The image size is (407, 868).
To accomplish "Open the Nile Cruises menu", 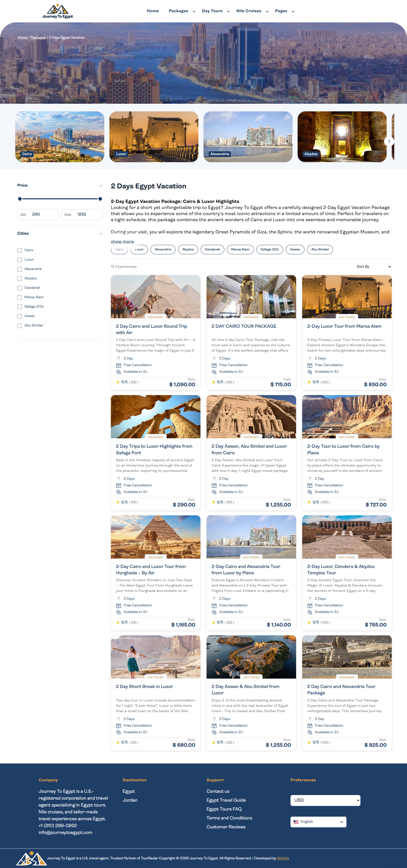I will pos(249,11).
